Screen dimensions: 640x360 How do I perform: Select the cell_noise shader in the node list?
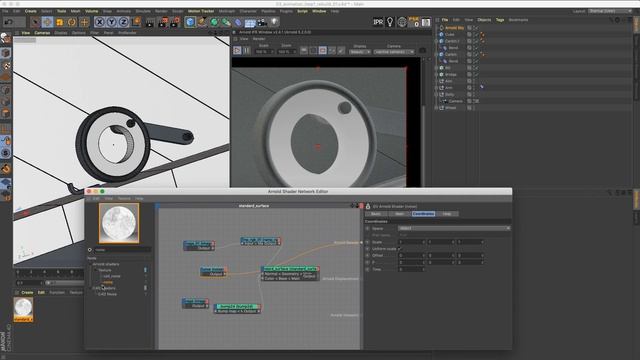(112, 276)
